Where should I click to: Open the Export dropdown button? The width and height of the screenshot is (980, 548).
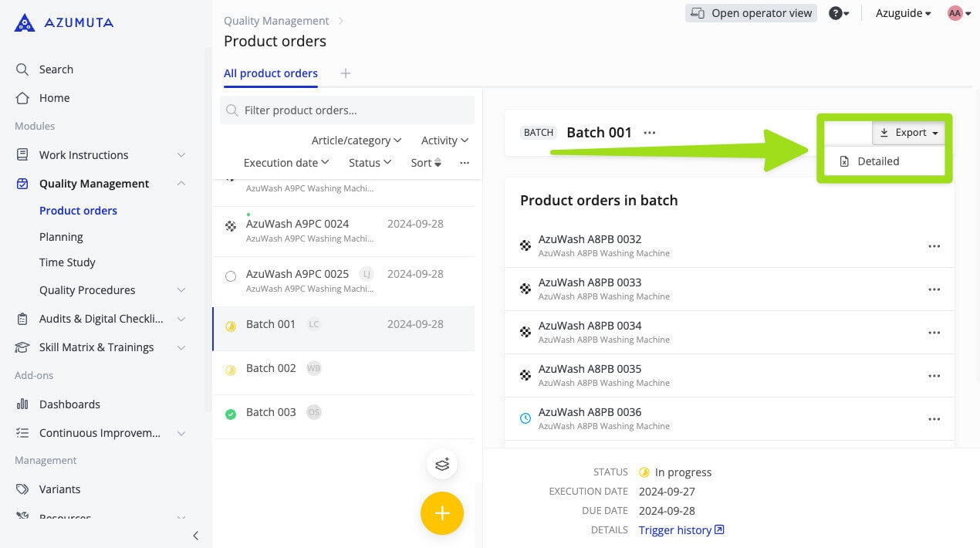coord(910,133)
